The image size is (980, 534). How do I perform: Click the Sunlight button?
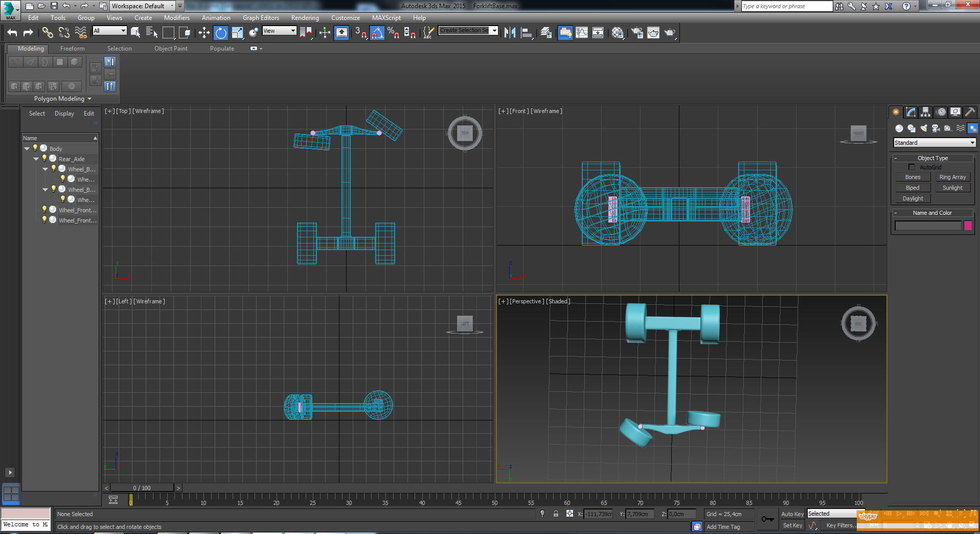pyautogui.click(x=952, y=188)
